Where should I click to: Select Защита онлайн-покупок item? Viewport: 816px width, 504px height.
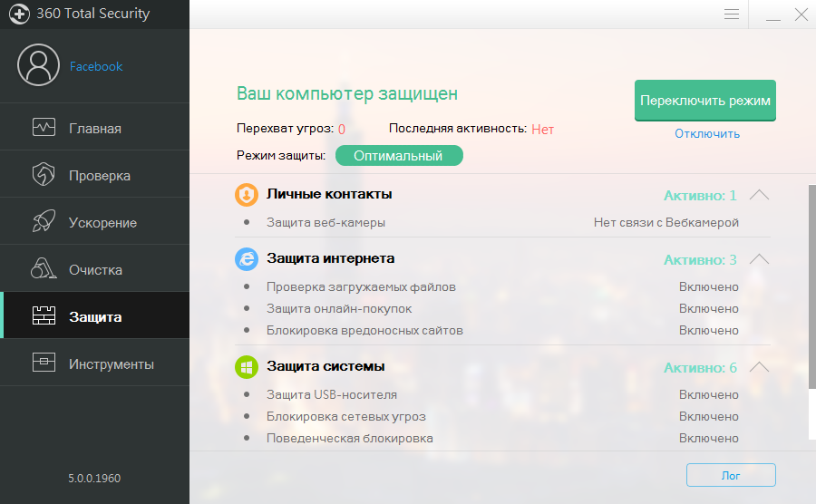[339, 309]
